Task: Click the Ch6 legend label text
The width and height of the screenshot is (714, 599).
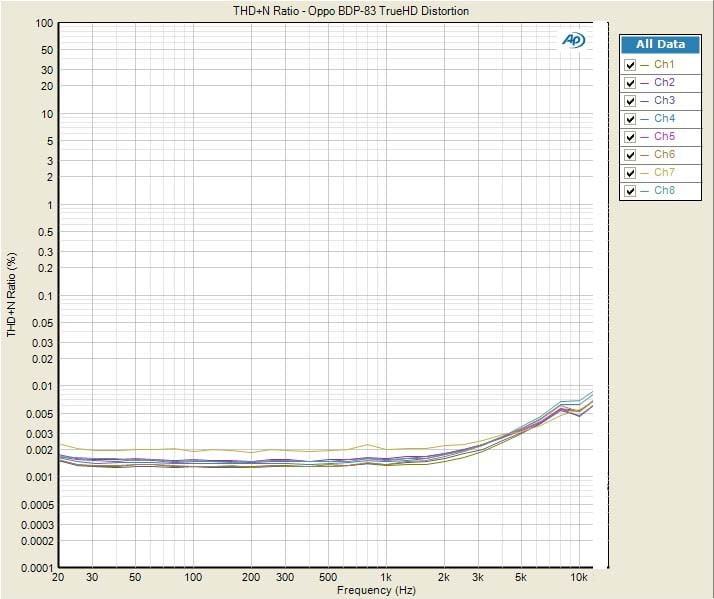Action: tap(664, 155)
